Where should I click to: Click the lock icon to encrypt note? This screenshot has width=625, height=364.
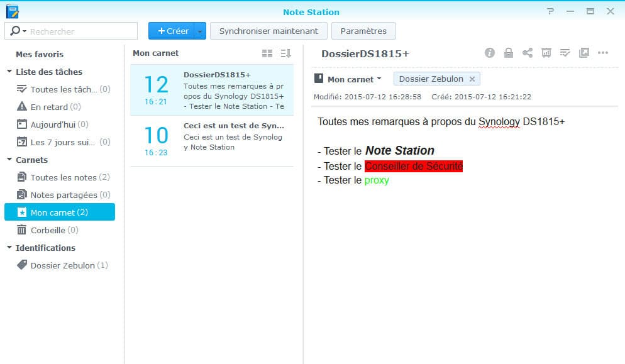pyautogui.click(x=508, y=53)
